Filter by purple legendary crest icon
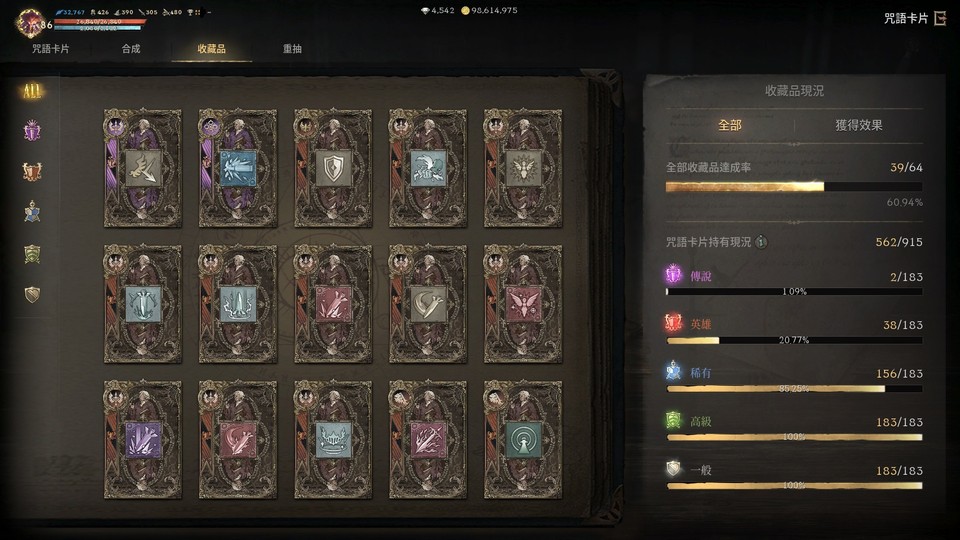The image size is (960, 540). [32, 131]
